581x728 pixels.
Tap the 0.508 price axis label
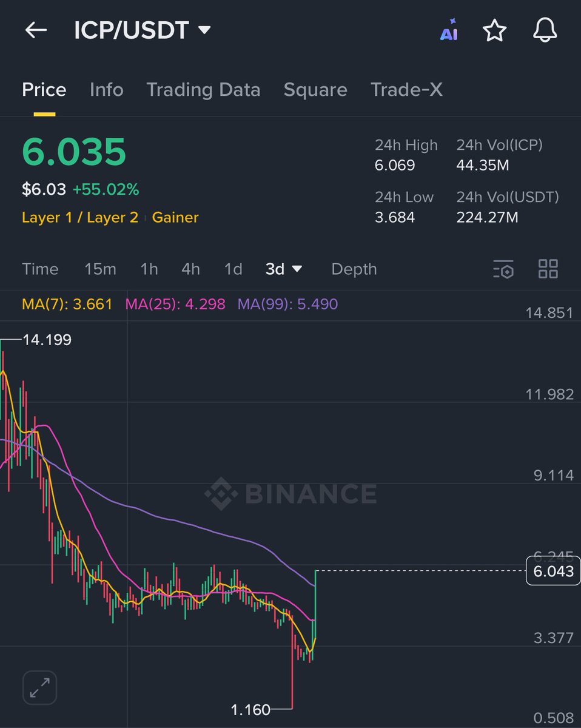pos(554,720)
